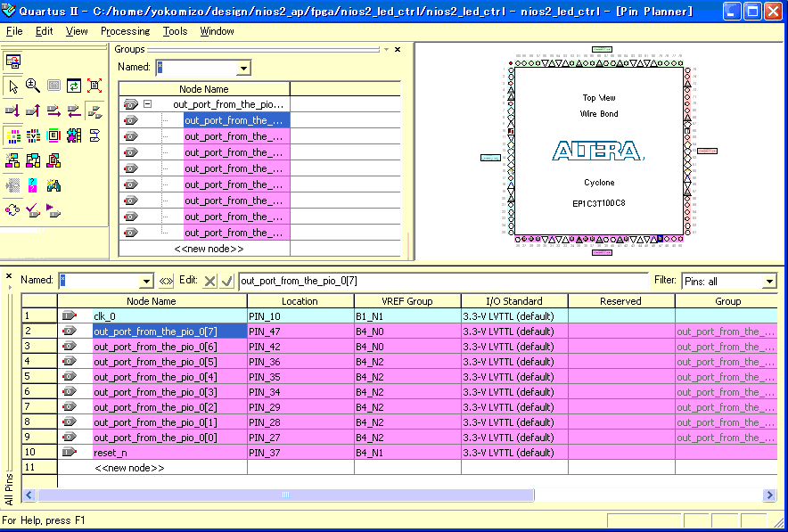Click the reset_n input pin icon in row 10
The width and height of the screenshot is (788, 532).
coord(70,452)
